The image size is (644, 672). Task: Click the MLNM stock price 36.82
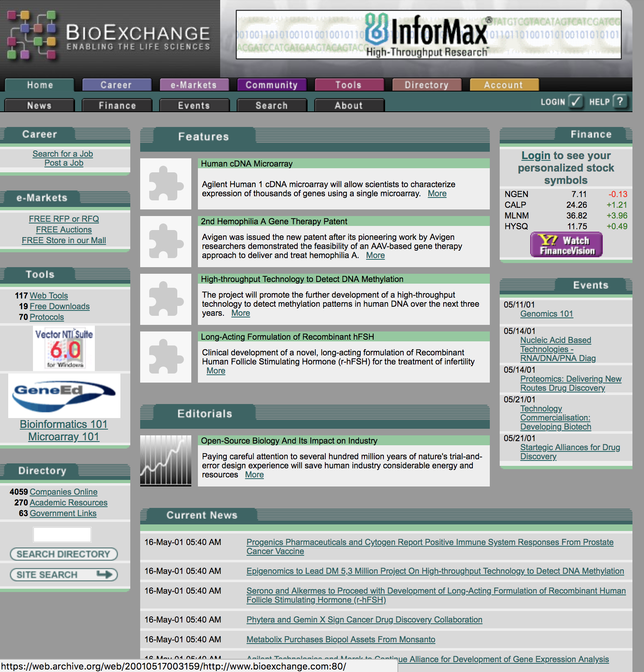(576, 216)
